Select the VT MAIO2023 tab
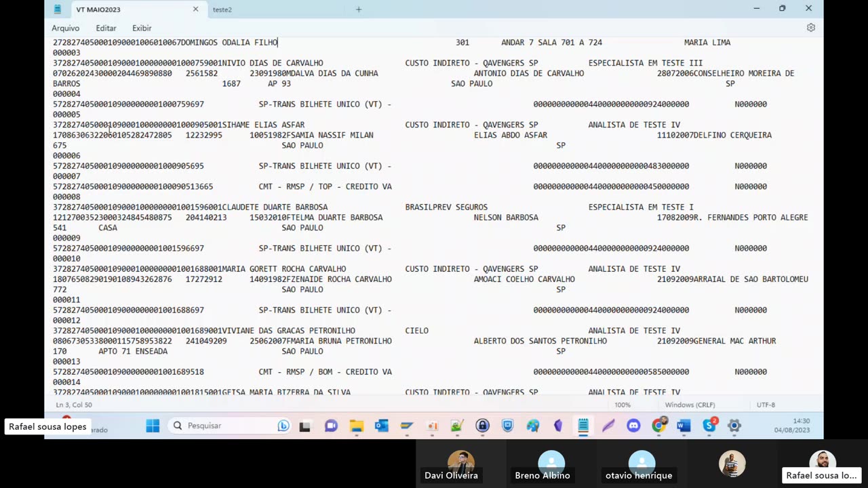This screenshot has width=868, height=488. [98, 9]
